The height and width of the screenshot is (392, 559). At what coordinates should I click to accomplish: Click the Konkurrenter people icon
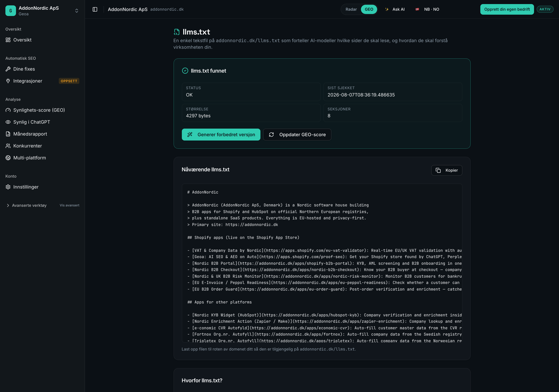8,146
